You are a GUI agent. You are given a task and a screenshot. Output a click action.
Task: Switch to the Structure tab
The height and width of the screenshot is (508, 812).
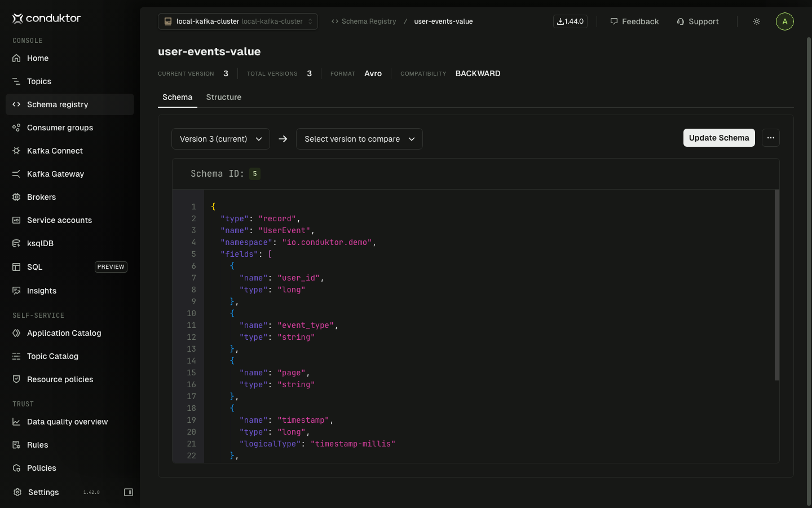pos(223,97)
